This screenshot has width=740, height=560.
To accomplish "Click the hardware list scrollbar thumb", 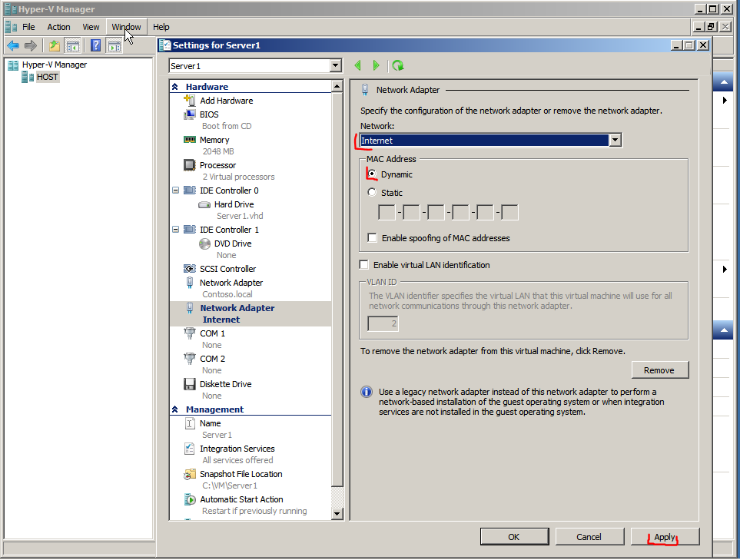I will [337, 288].
